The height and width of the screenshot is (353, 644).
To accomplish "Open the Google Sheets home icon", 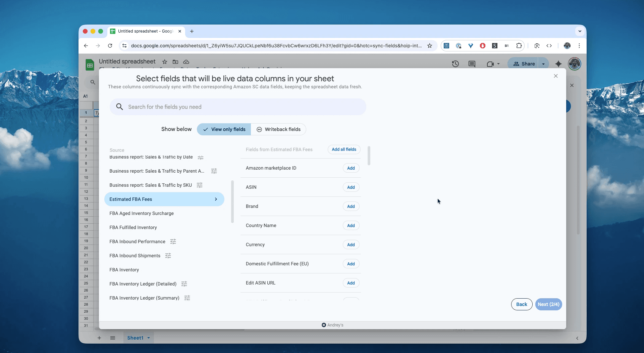I will coord(90,64).
